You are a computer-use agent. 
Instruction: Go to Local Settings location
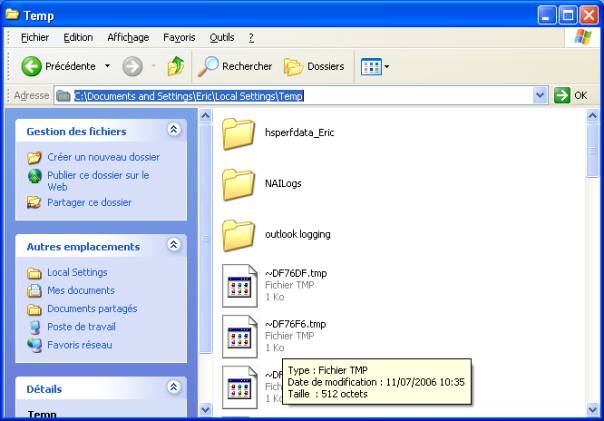click(x=77, y=272)
